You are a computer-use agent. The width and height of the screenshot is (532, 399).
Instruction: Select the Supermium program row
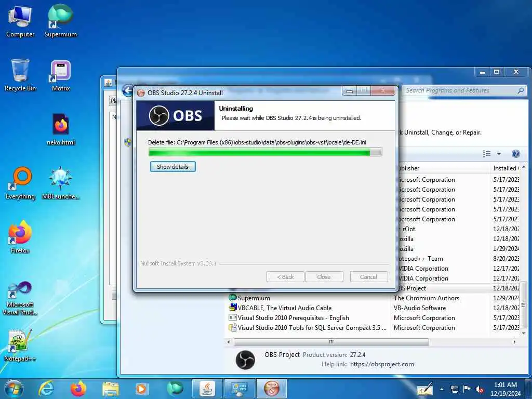373,298
